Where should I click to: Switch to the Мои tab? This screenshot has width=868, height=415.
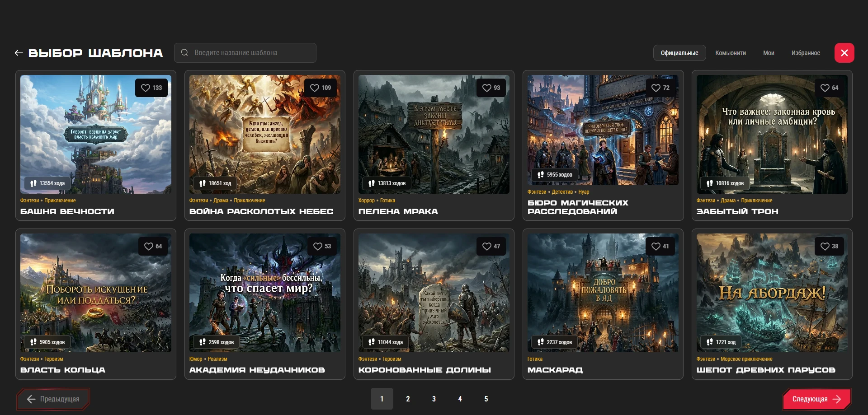click(x=769, y=53)
